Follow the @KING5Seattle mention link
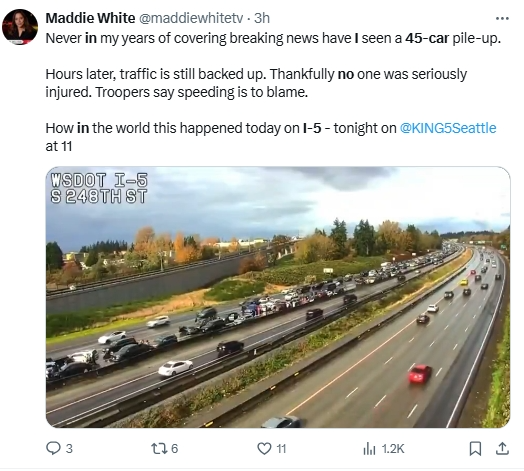The width and height of the screenshot is (524, 471). 448,128
